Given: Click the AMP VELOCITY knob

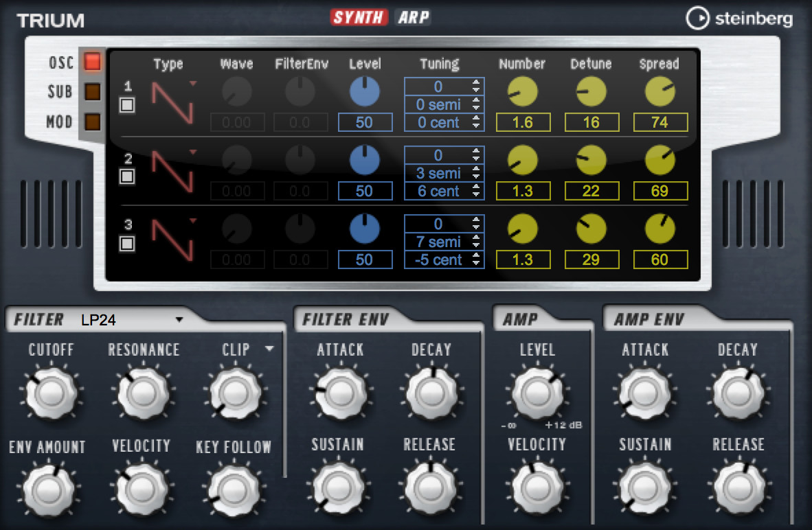Looking at the screenshot, I should click(537, 487).
